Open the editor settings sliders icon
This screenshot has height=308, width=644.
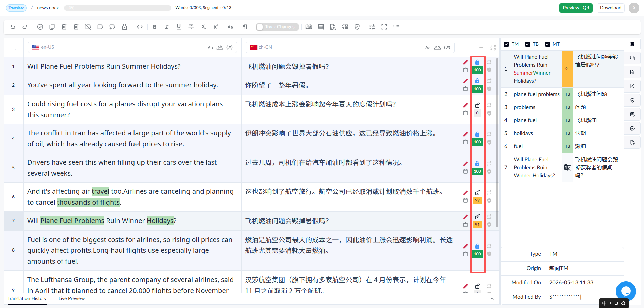click(372, 27)
